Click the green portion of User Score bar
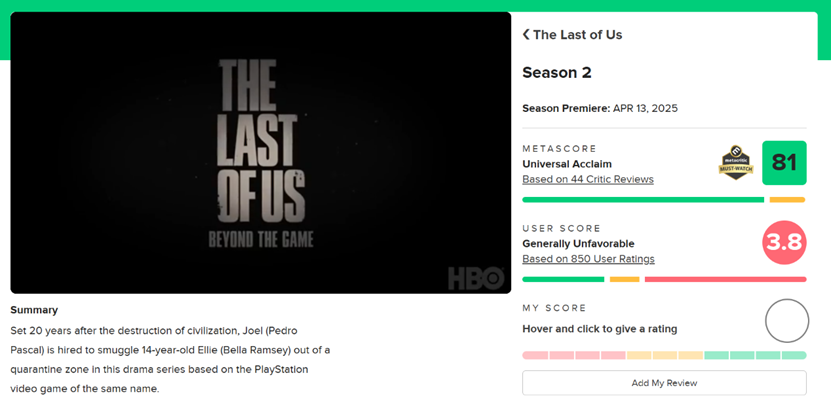Image resolution: width=831 pixels, height=405 pixels. 563,279
